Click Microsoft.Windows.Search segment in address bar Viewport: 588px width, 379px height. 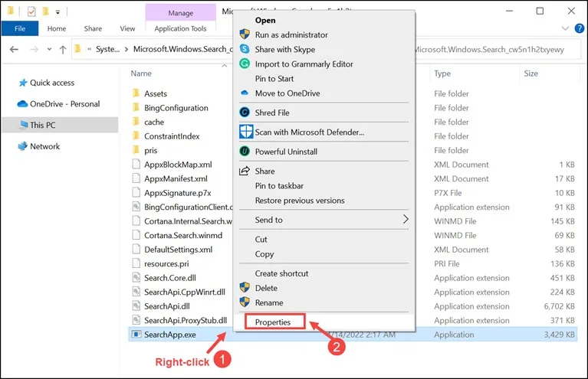click(x=182, y=49)
